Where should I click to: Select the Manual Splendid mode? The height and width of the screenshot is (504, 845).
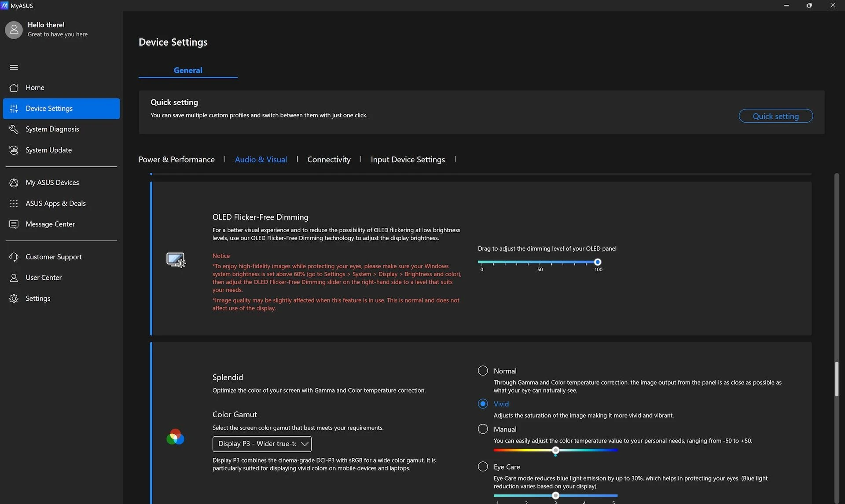pyautogui.click(x=483, y=429)
